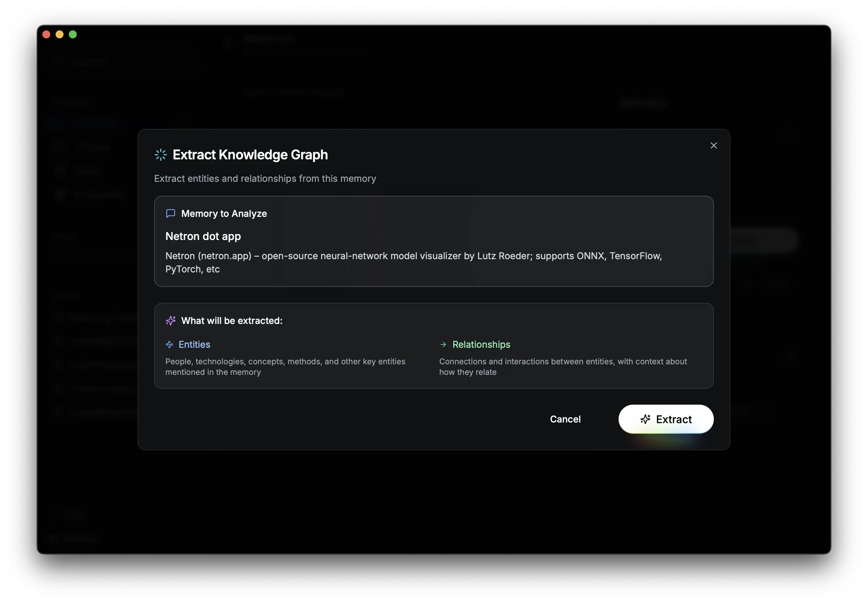Click the dialog subtitle about extracting entities
Viewport: 868px width, 603px height.
pos(265,178)
